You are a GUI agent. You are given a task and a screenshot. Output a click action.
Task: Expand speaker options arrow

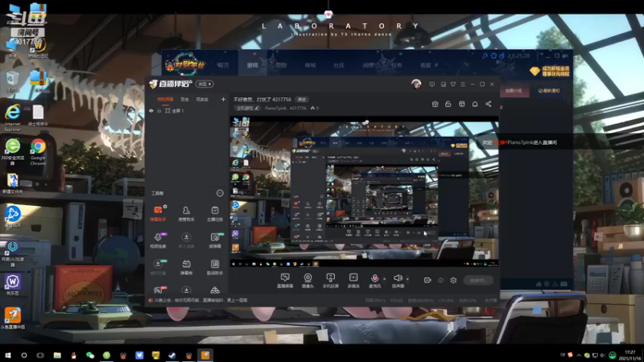(x=407, y=279)
